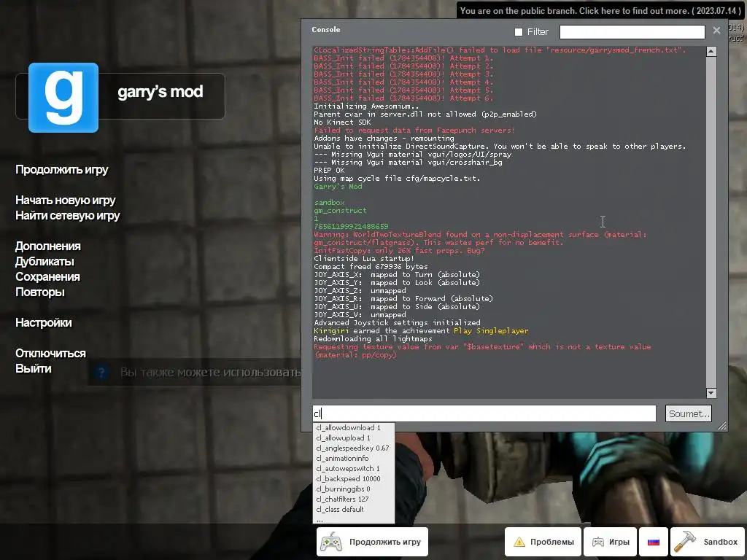747x560 pixels.
Task: Enable the console Filter checkbox
Action: [x=519, y=32]
